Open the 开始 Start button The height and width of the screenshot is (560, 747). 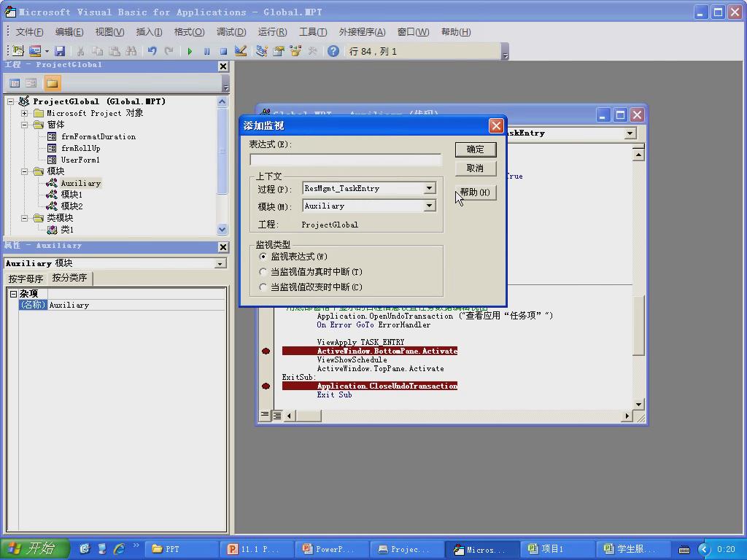point(34,549)
